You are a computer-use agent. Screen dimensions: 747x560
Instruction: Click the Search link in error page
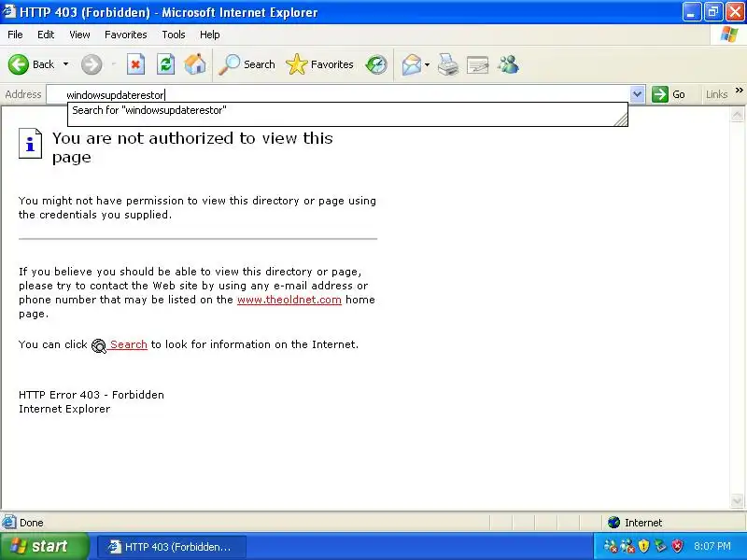pos(129,344)
